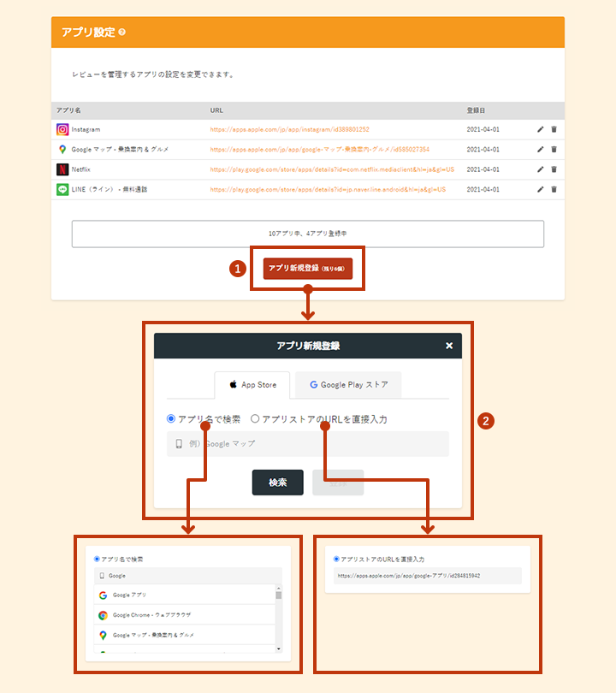Click trash icon for Google マップ row
This screenshot has width=616, height=693.
pos(554,149)
